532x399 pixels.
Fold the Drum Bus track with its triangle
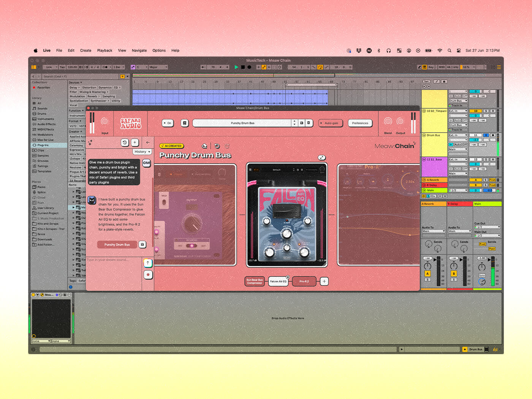click(424, 135)
